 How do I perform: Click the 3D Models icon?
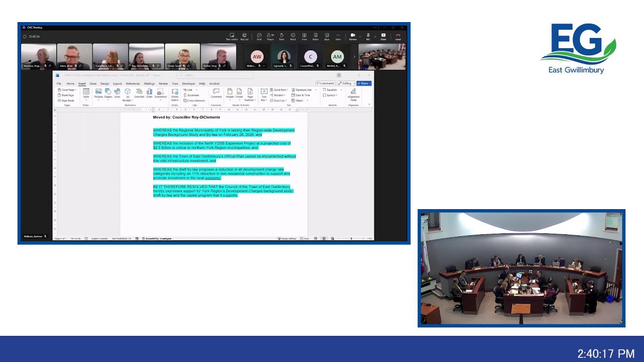[128, 95]
